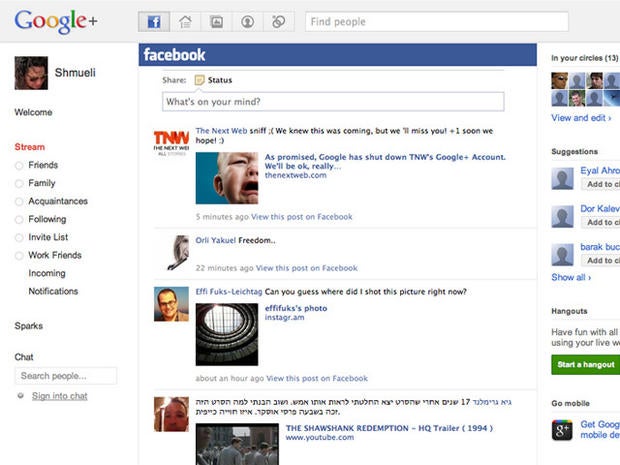620x465 pixels.
Task: Click The Next Web TNW logo avatar
Action: click(171, 143)
